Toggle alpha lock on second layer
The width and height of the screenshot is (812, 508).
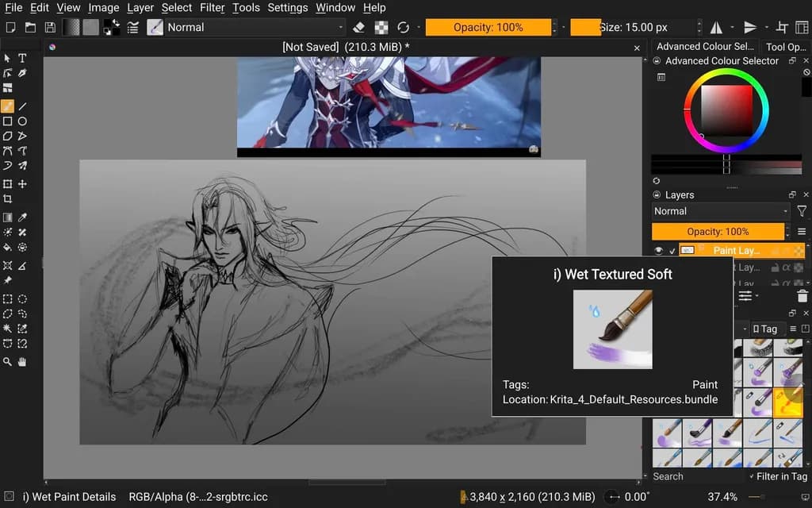click(x=787, y=267)
